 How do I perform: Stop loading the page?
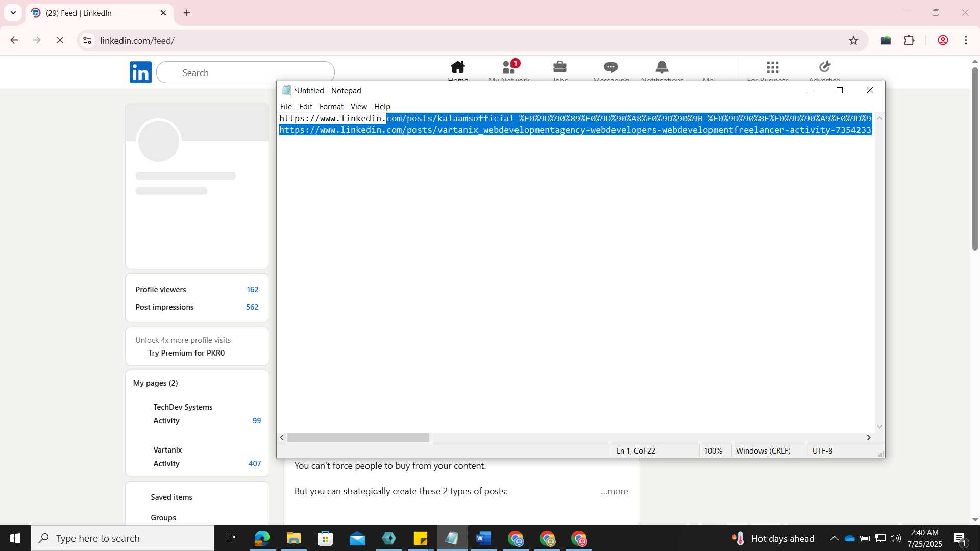pos(60,40)
